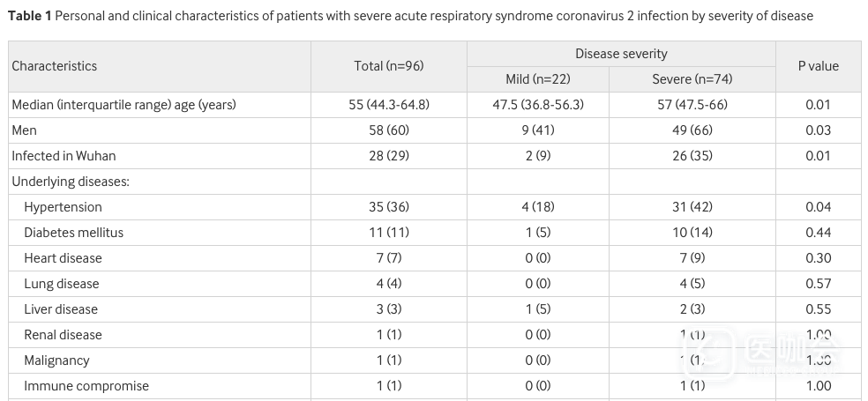Click the table title starting with "Table 1"
Image resolution: width=868 pixels, height=401 pixels.
point(410,16)
